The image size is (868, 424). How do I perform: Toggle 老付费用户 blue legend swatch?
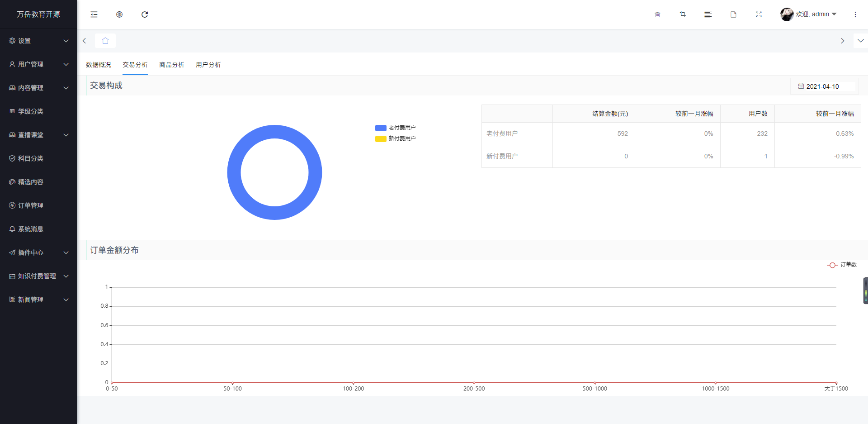[x=381, y=128]
